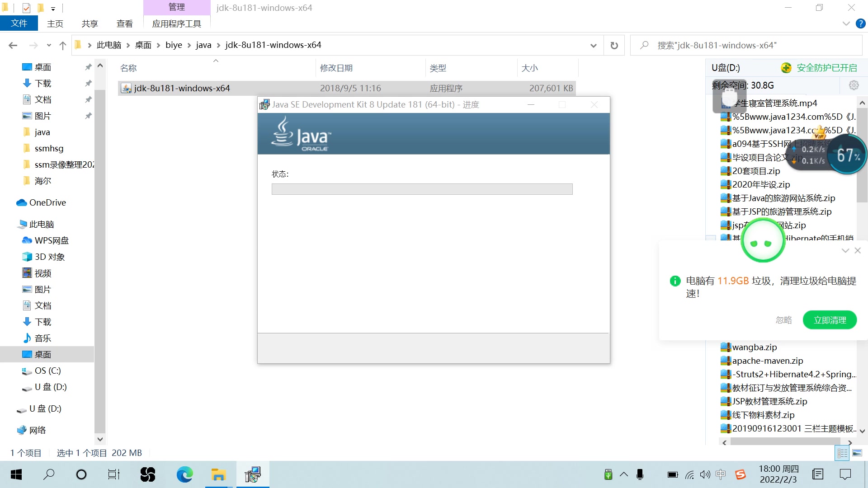The height and width of the screenshot is (488, 868).
Task: Select the jdk-8u181-windows-x64 application file
Action: (347, 88)
